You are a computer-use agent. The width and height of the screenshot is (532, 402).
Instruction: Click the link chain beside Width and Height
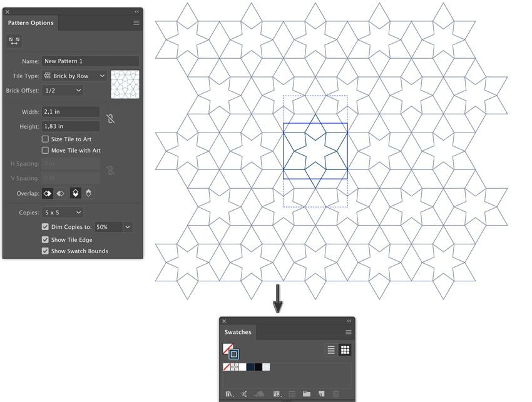coord(110,119)
